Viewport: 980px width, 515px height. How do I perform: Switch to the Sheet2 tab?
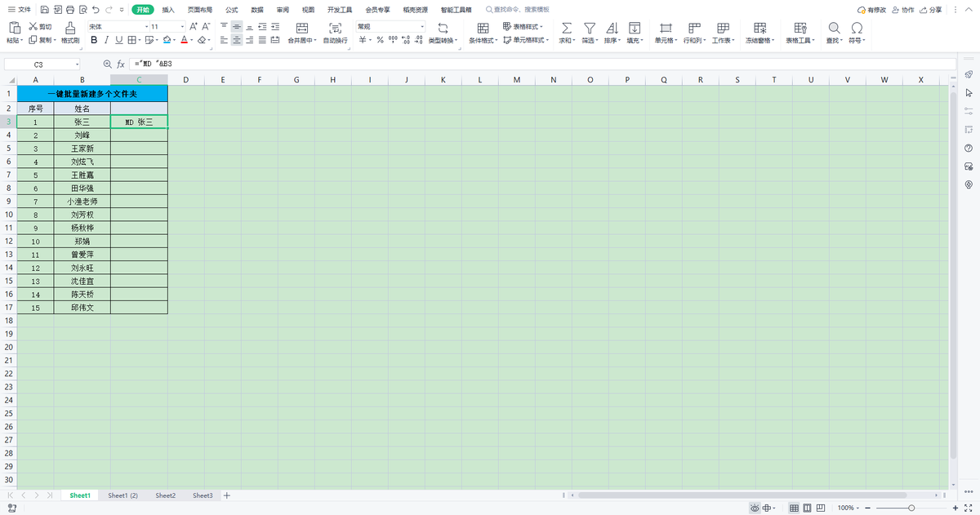[166, 495]
